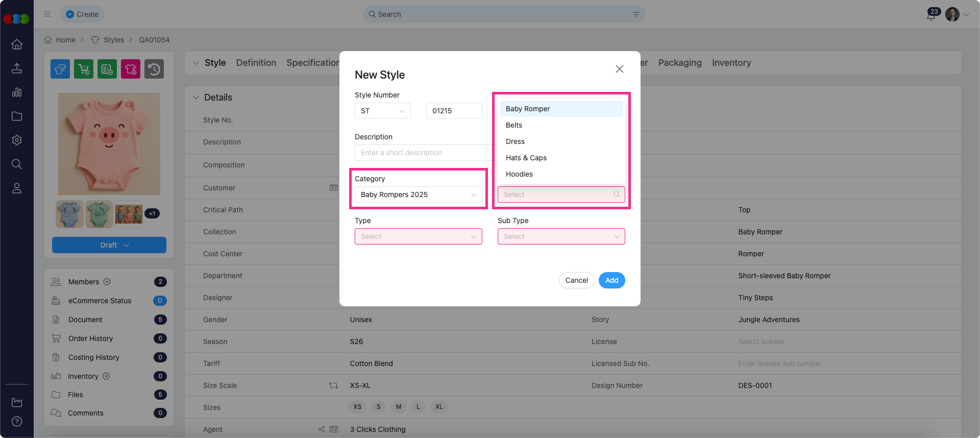Viewport: 980px width, 438px height.
Task: Click the Home icon in left sidebar
Action: [x=17, y=44]
